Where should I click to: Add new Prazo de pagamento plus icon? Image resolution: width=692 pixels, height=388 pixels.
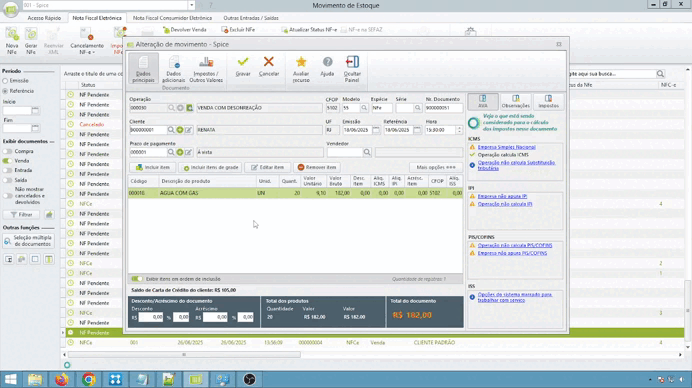coord(180,152)
